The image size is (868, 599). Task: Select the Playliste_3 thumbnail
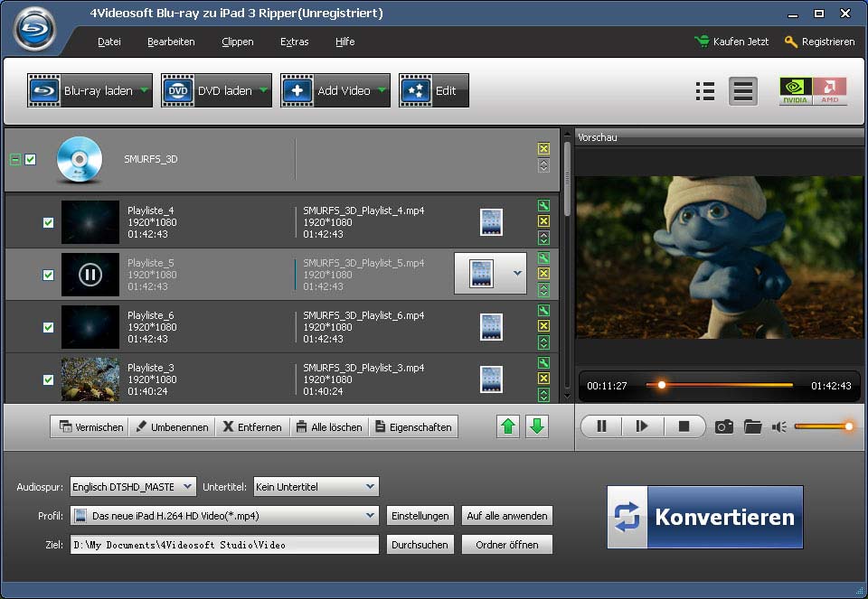[90, 379]
